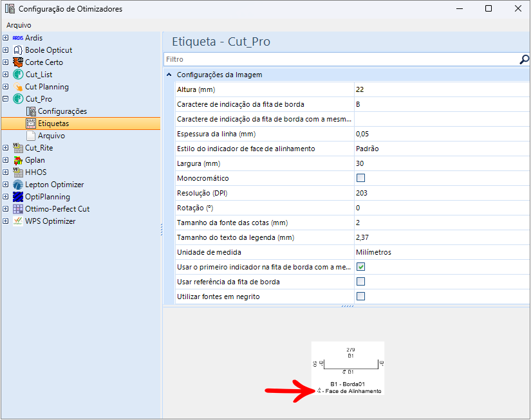This screenshot has width=531, height=420.
Task: Click the Configuração de Otimizadores window title
Action: click(x=70, y=9)
